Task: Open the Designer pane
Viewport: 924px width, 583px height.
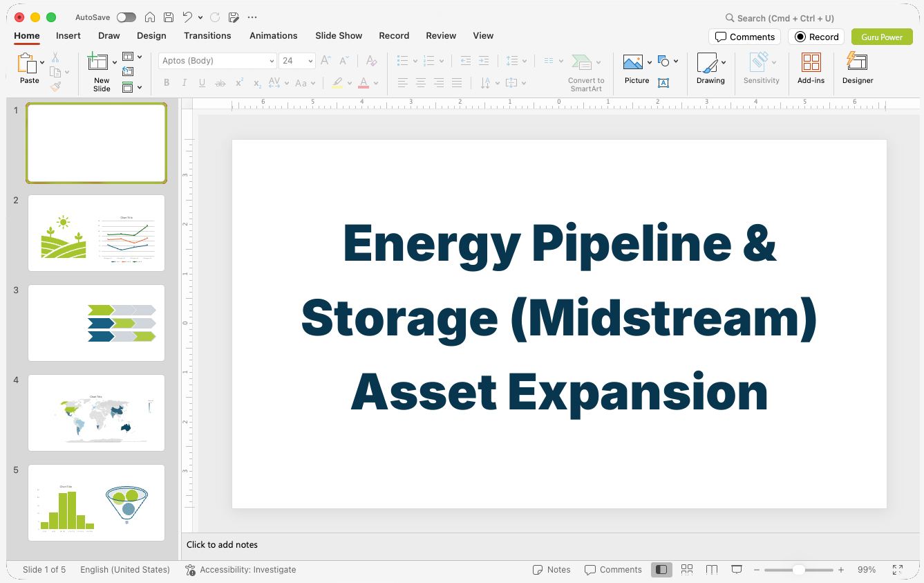Action: click(858, 69)
